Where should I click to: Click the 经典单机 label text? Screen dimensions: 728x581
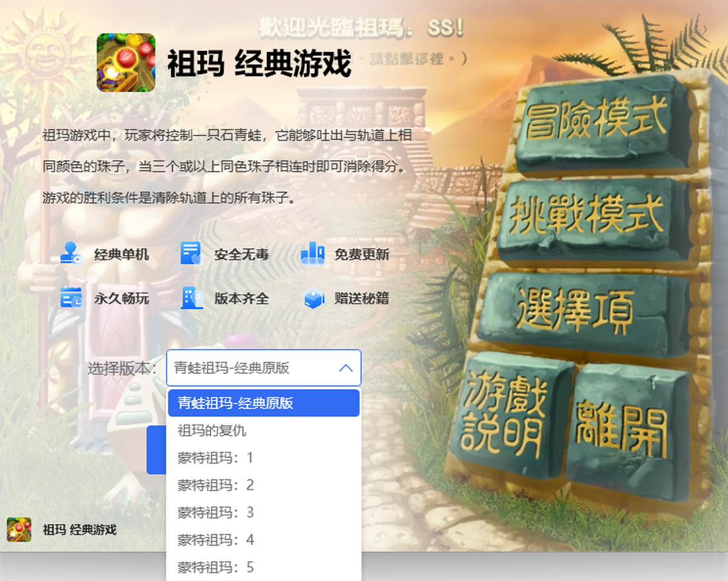(x=121, y=254)
